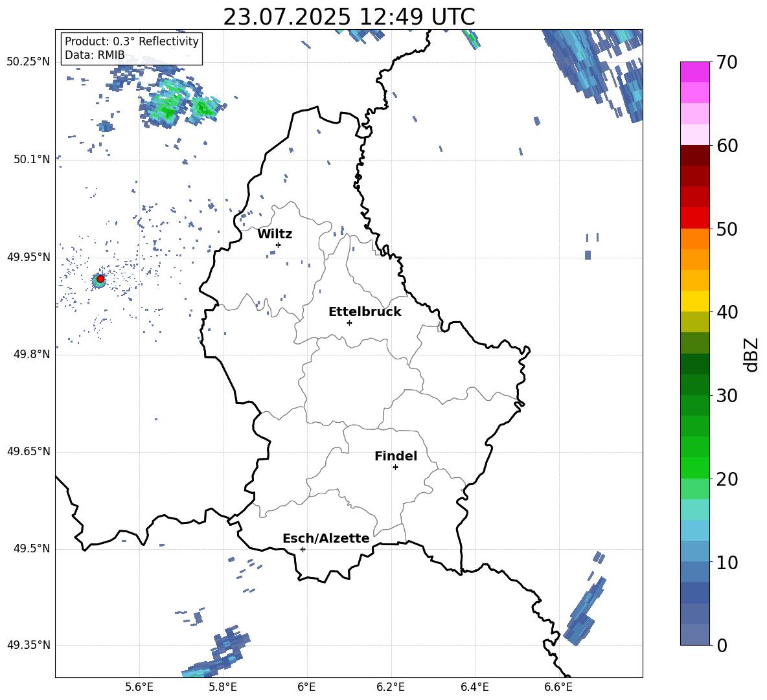Click the latitude label 49.8°N

[32, 354]
